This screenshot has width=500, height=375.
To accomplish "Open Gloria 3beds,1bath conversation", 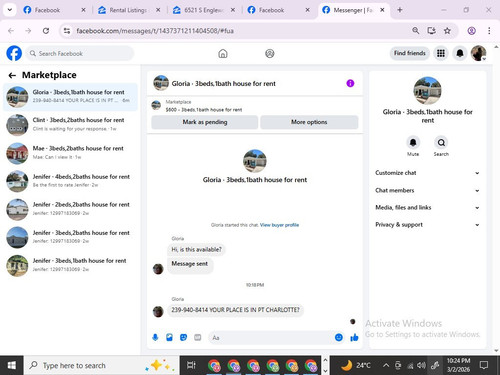I will click(70, 97).
